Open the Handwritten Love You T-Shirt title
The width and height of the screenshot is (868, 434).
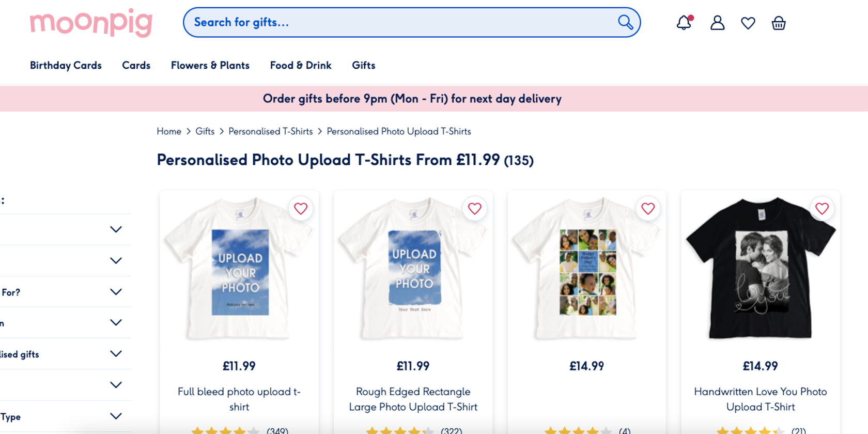pos(760,399)
